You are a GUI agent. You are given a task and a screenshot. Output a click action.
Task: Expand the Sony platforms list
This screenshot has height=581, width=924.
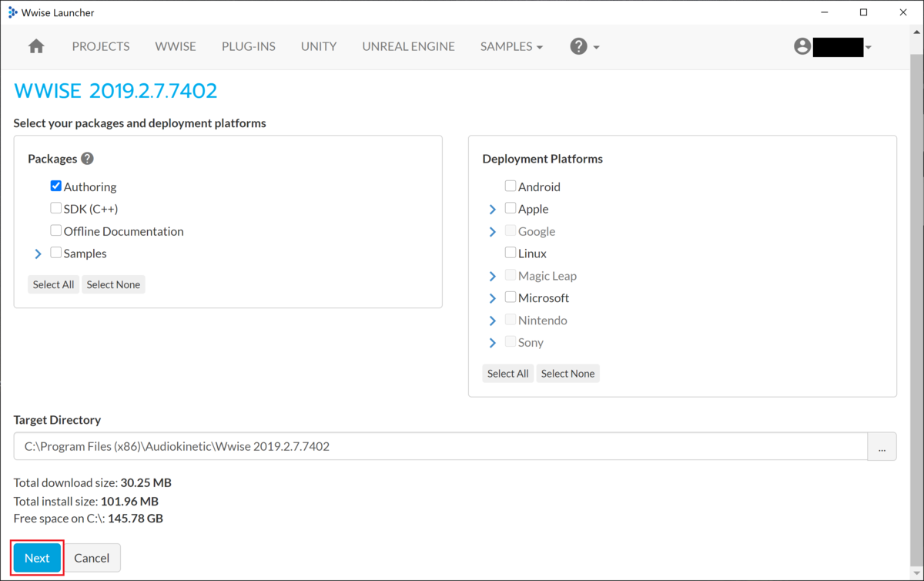pyautogui.click(x=492, y=343)
